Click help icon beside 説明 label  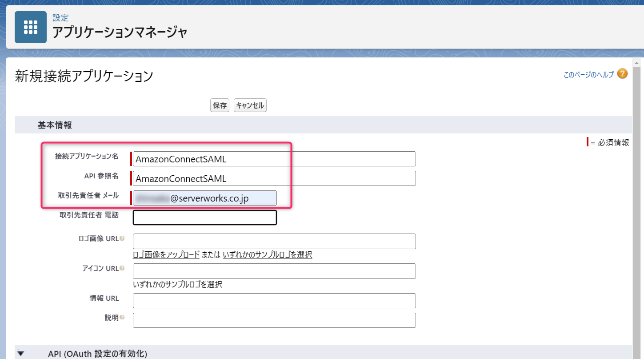click(x=122, y=318)
